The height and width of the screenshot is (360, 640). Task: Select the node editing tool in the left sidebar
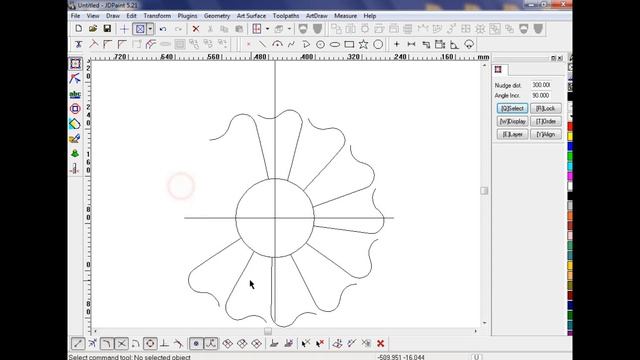[75, 78]
